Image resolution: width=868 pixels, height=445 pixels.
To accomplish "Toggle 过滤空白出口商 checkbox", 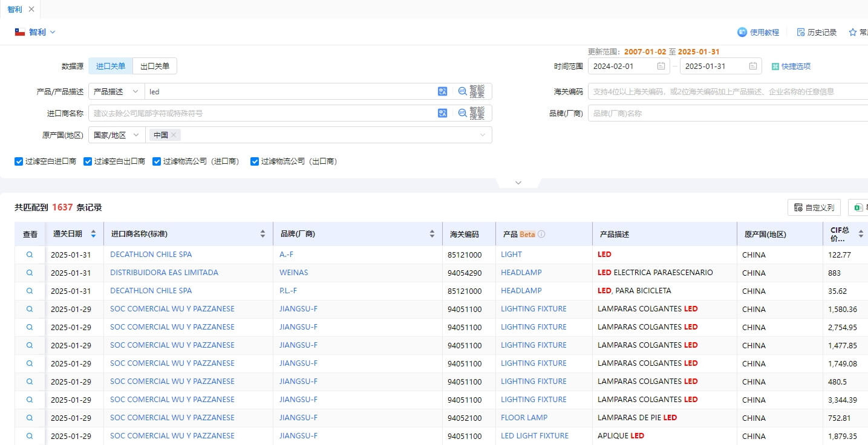I will click(x=88, y=161).
